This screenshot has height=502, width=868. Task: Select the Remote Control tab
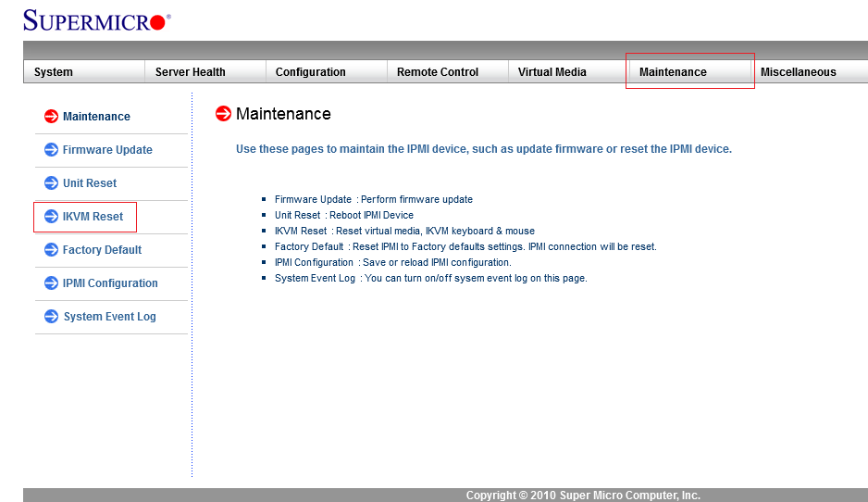coord(438,72)
